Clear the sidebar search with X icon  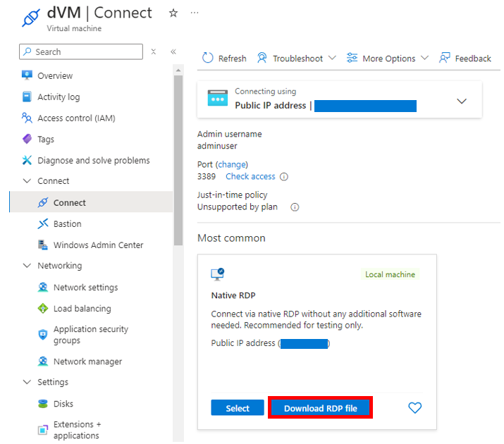pos(154,51)
